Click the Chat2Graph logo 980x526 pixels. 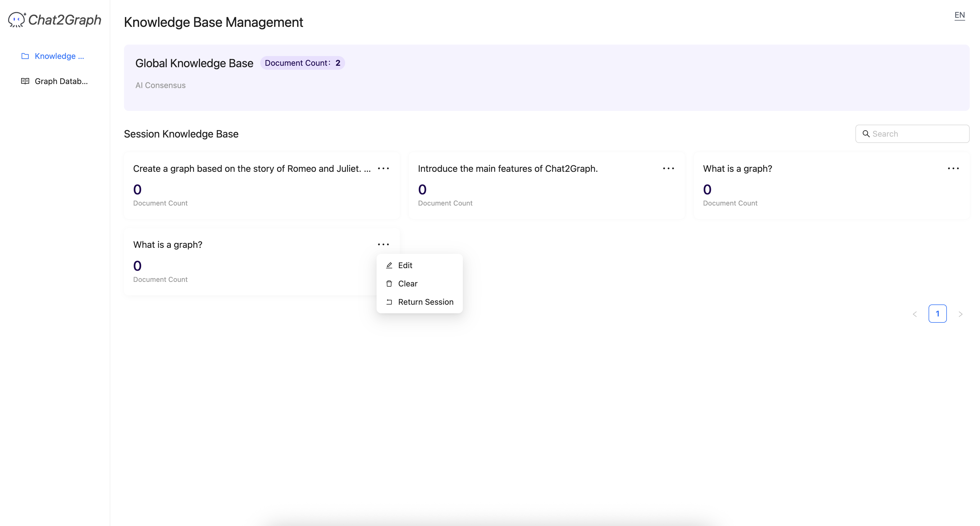tap(54, 20)
